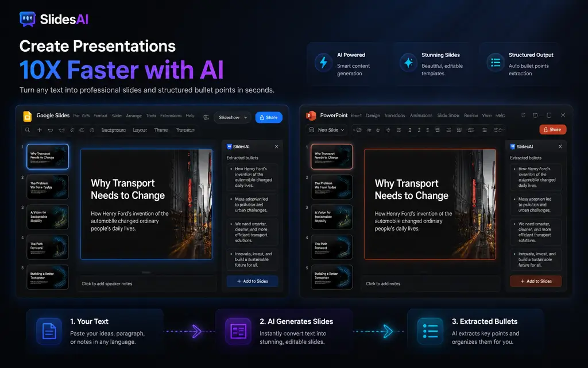Click the blue Share button in Google Slides
This screenshot has height=368, width=588.
[x=269, y=117]
